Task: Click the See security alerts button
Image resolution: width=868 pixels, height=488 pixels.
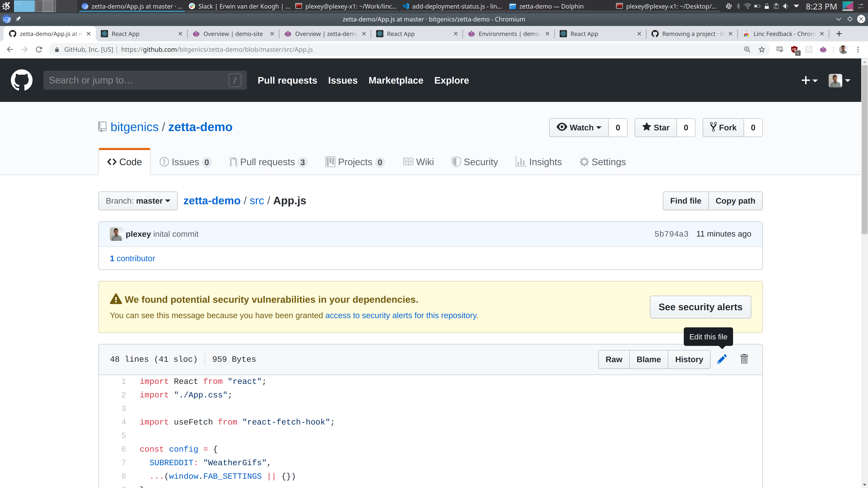Action: (700, 307)
